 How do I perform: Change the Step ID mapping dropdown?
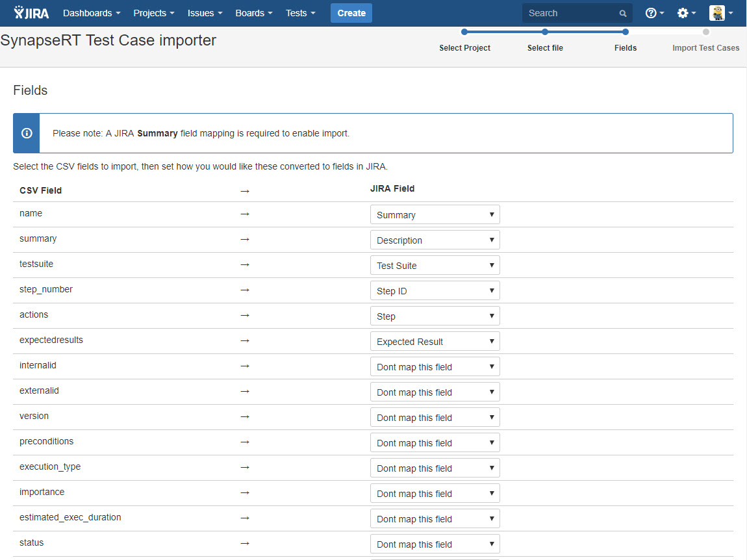tap(435, 291)
